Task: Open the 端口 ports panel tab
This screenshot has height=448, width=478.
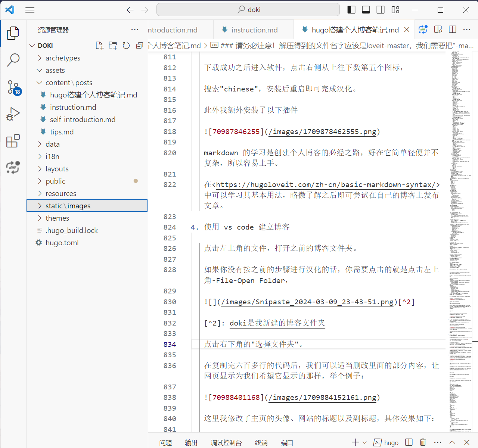Action: 287,442
